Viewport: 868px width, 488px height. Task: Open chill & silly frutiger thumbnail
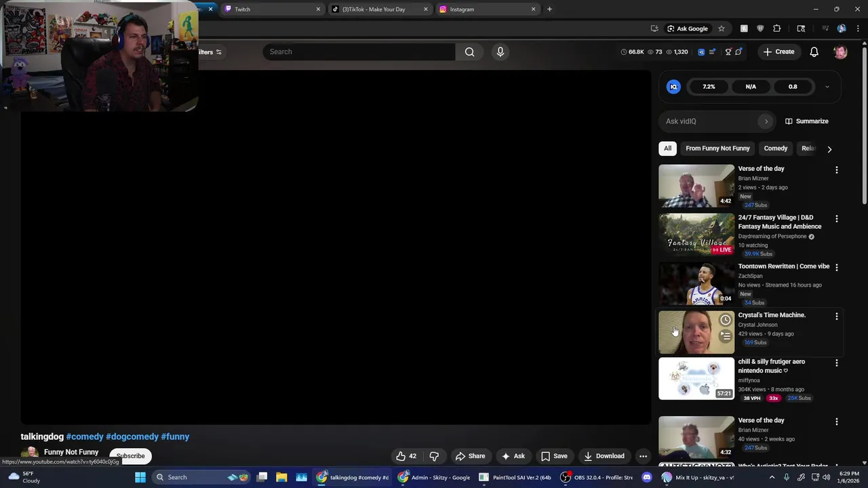[x=696, y=379]
